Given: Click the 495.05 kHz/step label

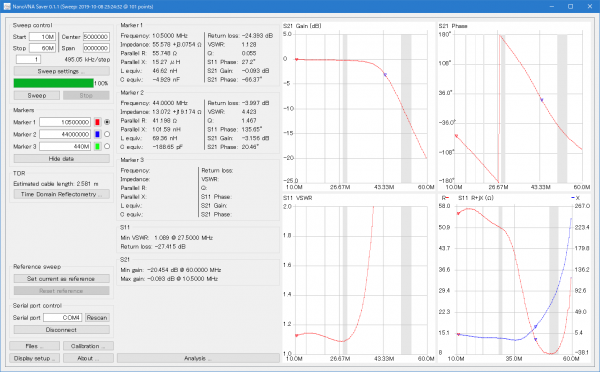Looking at the screenshot, I should click(x=87, y=60).
